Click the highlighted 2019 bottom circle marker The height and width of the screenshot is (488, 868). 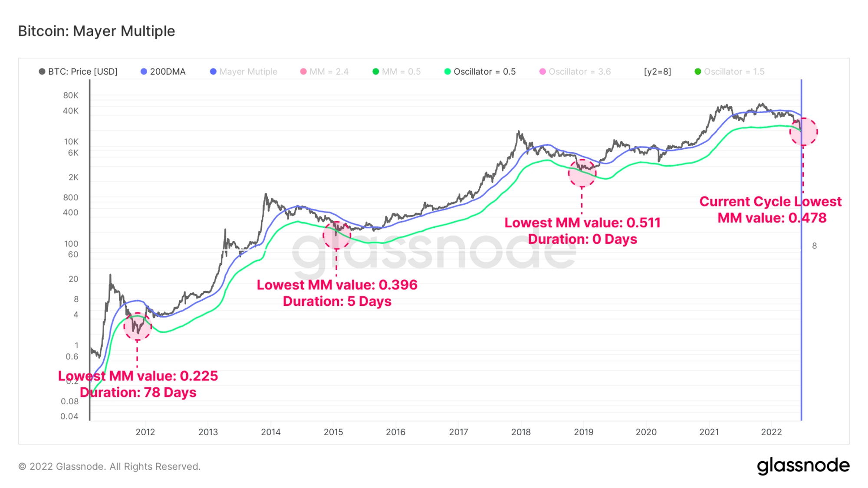582,173
